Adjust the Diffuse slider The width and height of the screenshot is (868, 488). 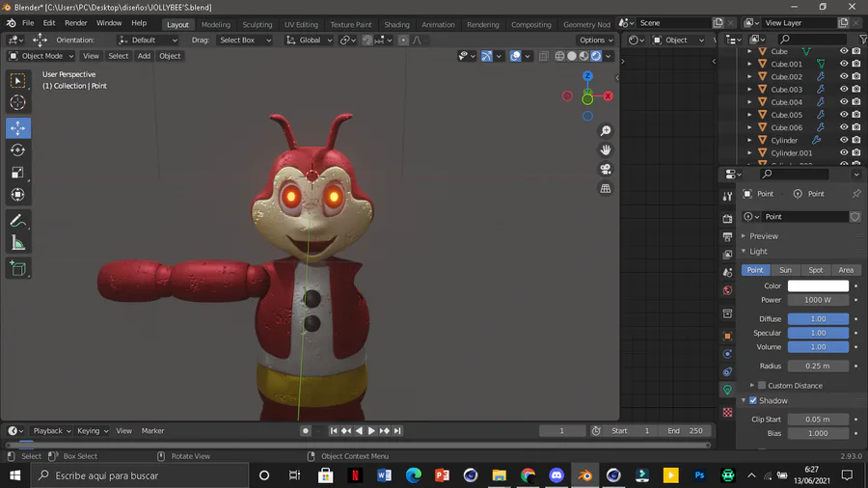(818, 319)
